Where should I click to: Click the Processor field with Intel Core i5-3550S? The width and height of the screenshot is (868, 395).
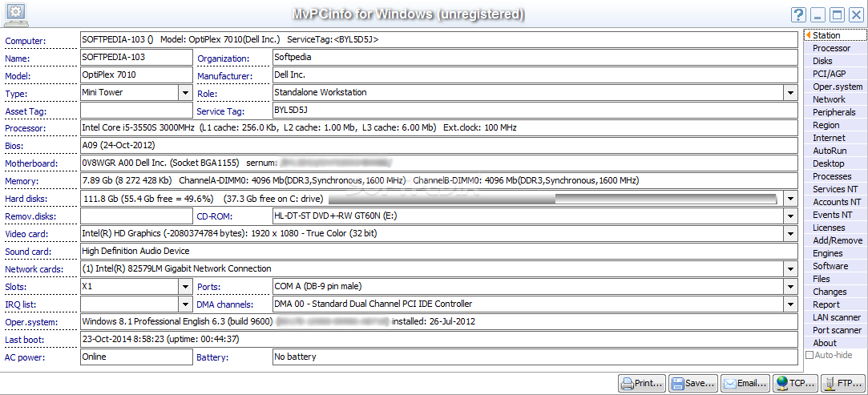pyautogui.click(x=439, y=128)
